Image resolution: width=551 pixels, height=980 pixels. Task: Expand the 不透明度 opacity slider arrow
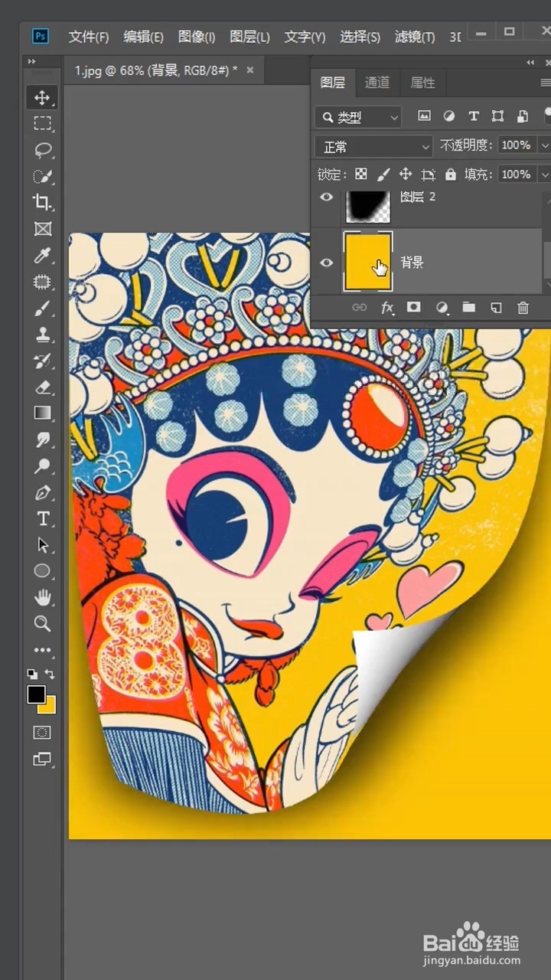coord(544,145)
